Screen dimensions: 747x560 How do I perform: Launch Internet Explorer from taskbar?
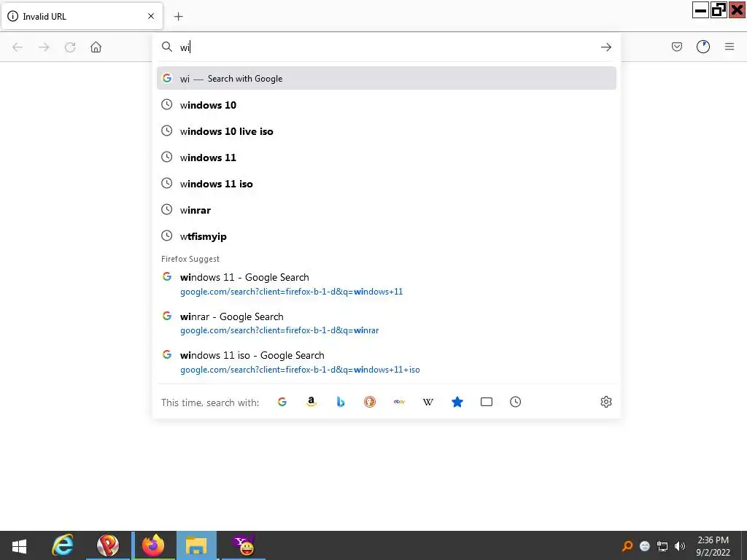pyautogui.click(x=63, y=545)
